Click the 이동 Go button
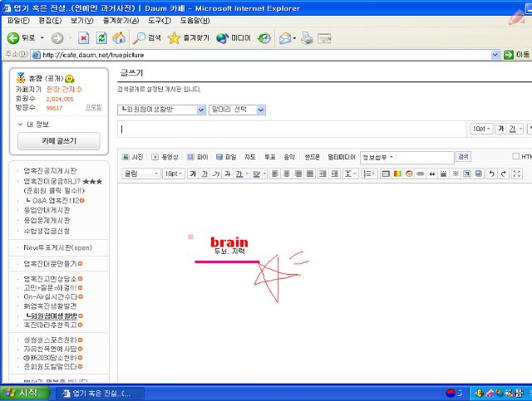 517,55
